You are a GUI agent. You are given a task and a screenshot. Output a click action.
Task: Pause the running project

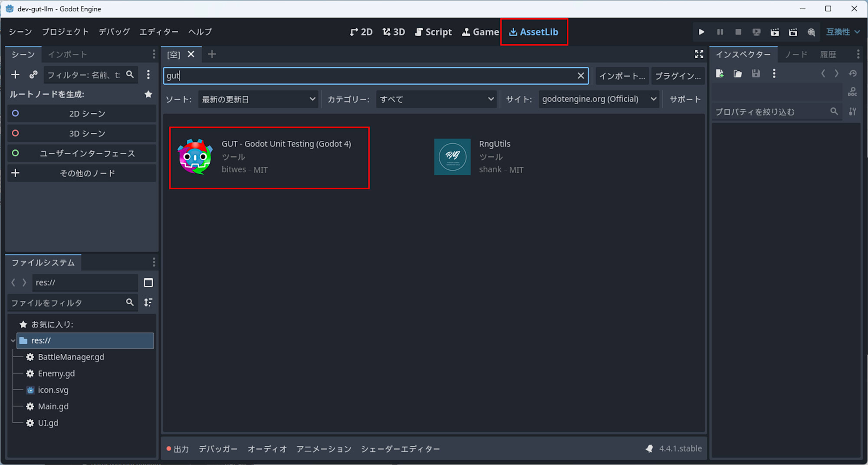(x=720, y=32)
